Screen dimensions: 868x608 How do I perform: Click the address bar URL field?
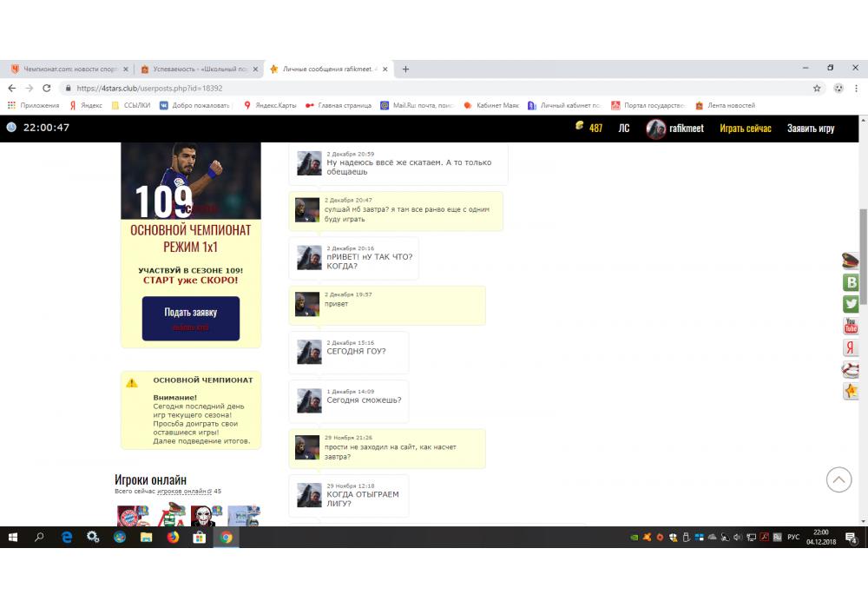(x=434, y=88)
